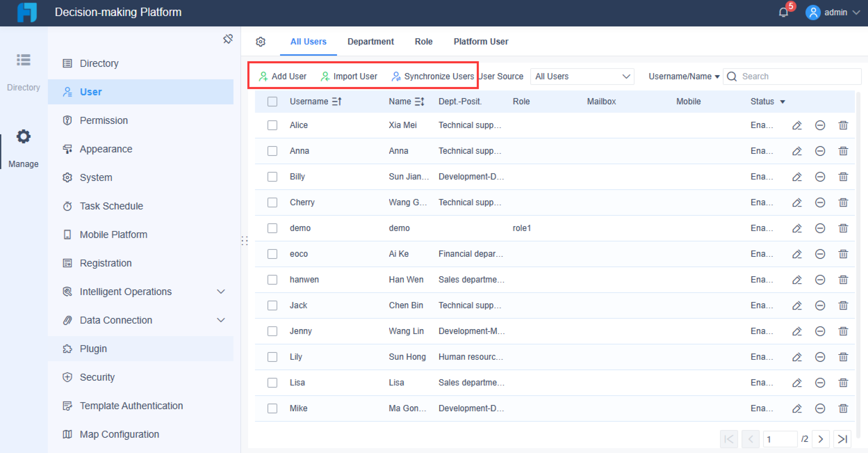The image size is (868, 453).
Task: Open the All Users user source dropdown
Action: click(x=582, y=76)
